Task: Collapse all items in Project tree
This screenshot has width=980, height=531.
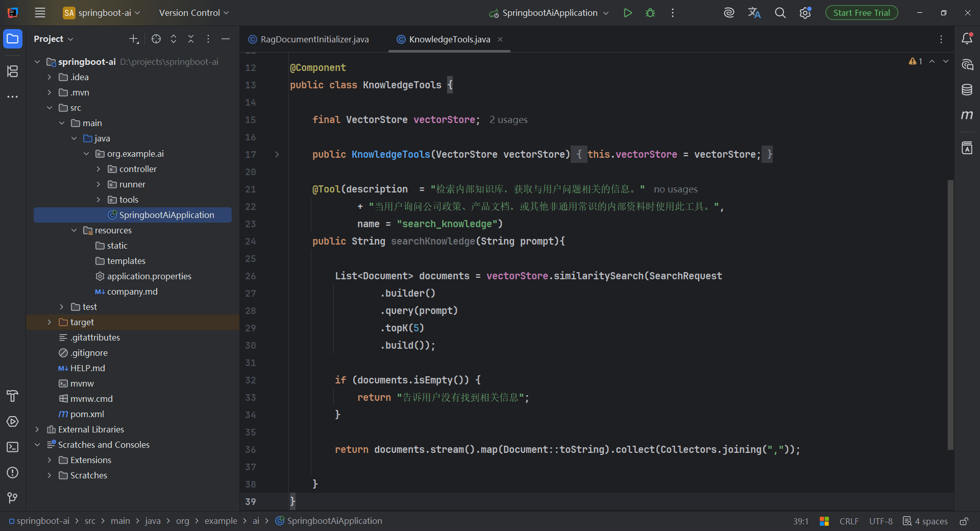Action: tap(191, 39)
